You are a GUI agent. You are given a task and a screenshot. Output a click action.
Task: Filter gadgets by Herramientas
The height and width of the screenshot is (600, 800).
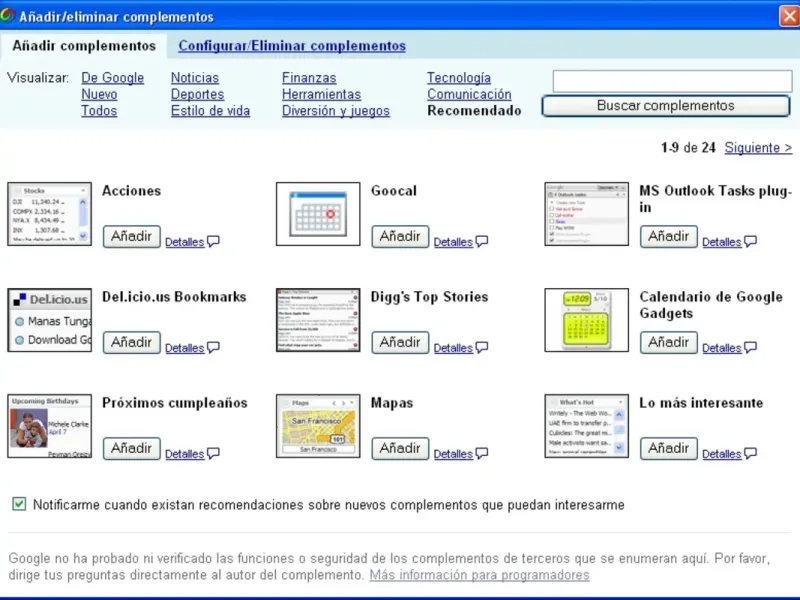[x=321, y=94]
